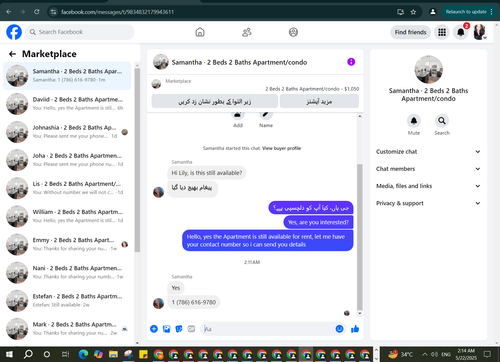This screenshot has height=362, width=500.
Task: Open the Chrome profile icon
Action: tap(433, 12)
